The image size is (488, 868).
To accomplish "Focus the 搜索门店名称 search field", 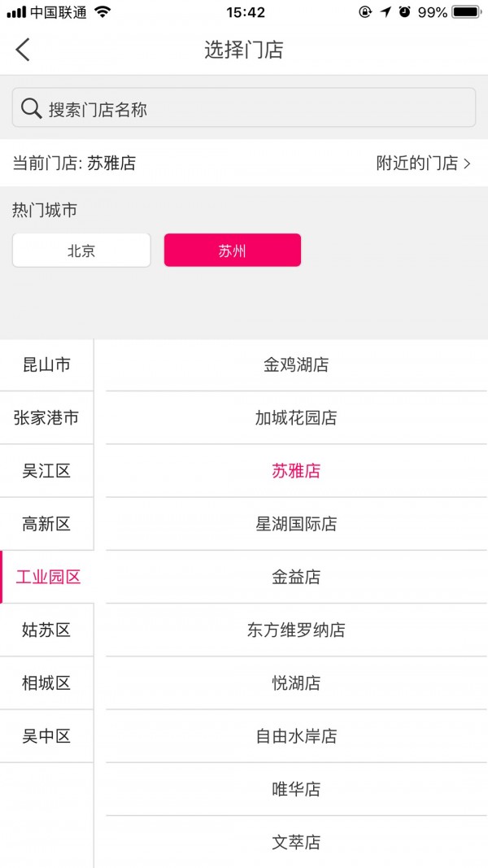I will click(244, 108).
